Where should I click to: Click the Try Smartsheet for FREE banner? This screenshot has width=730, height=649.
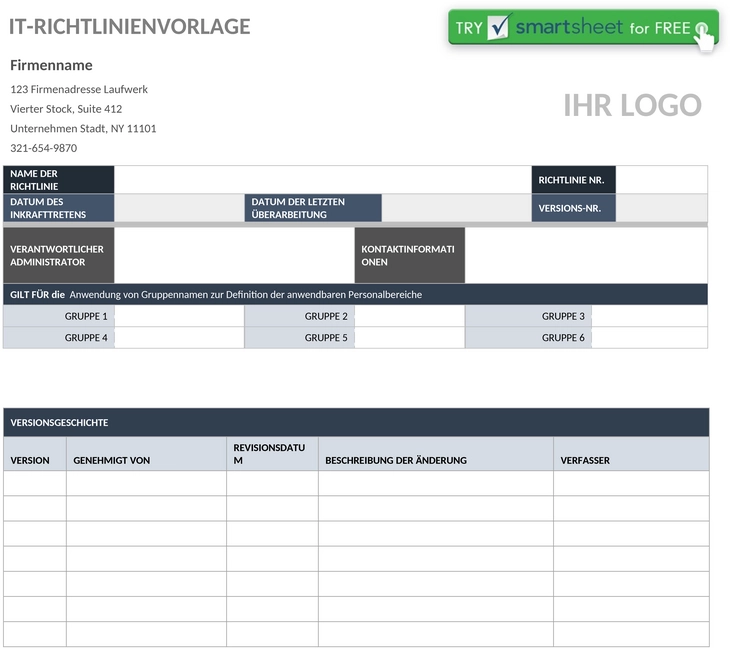pyautogui.click(x=583, y=27)
